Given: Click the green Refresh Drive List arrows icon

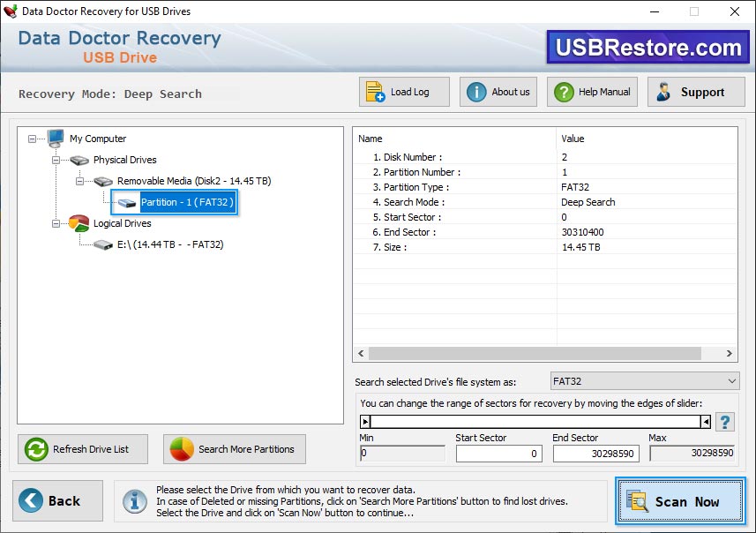Looking at the screenshot, I should [x=36, y=449].
